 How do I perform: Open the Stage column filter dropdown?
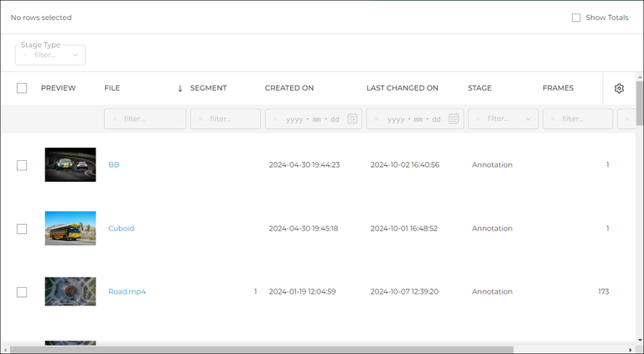pyautogui.click(x=503, y=118)
